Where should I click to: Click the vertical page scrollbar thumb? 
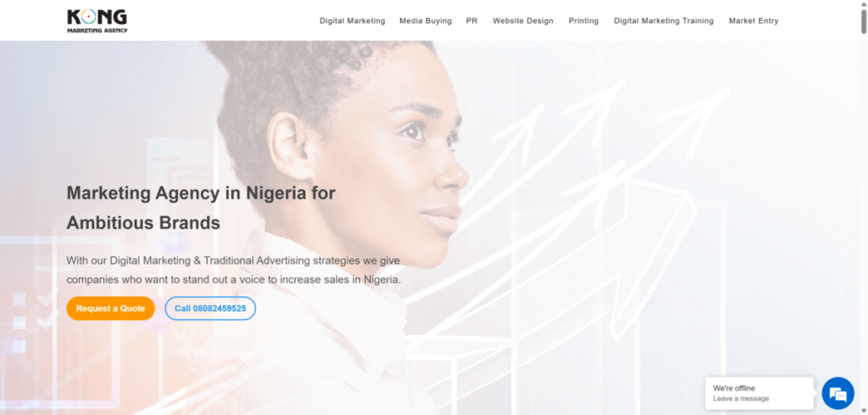click(864, 20)
